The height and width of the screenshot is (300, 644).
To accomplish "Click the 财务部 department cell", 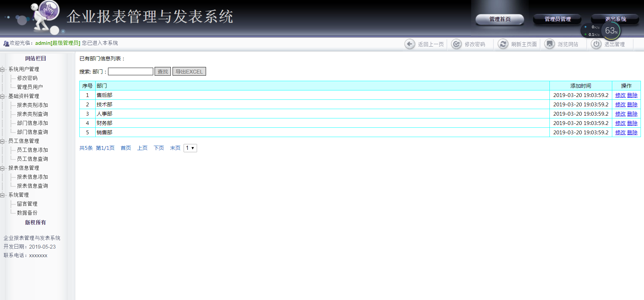I will pyautogui.click(x=322, y=123).
